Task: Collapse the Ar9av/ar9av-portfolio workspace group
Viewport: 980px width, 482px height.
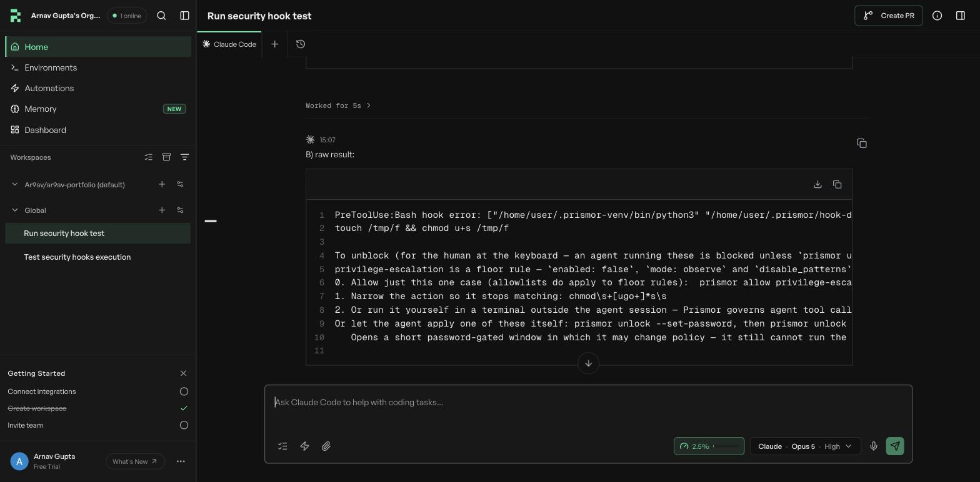Action: (15, 184)
